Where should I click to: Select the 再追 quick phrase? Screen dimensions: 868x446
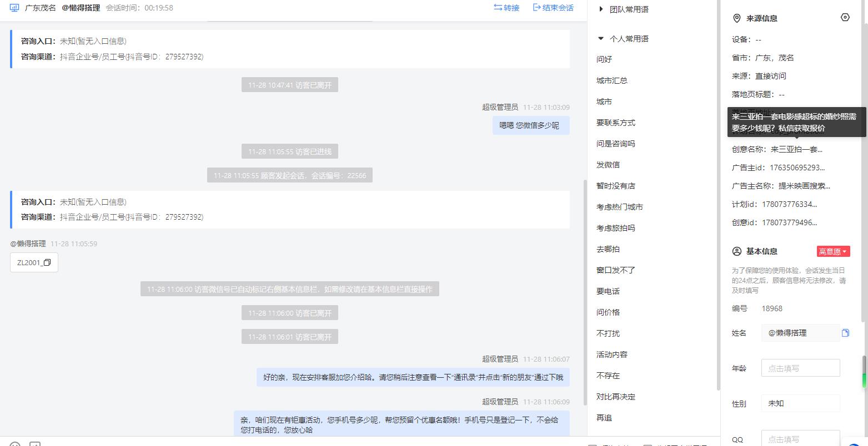coord(604,418)
